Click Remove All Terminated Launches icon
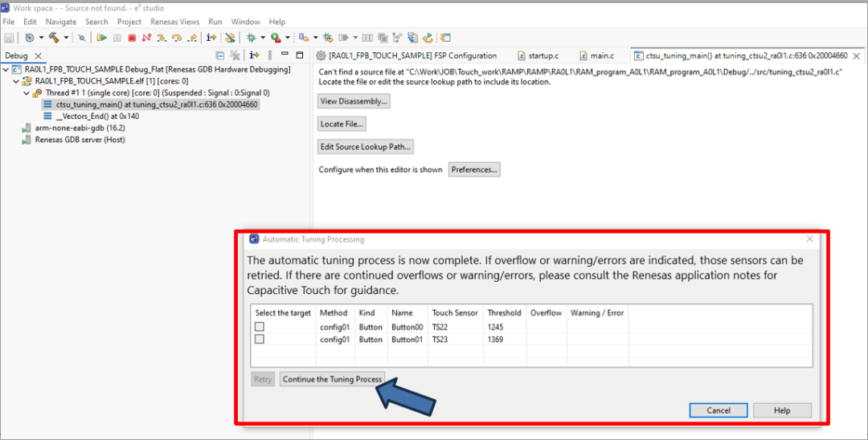Screen dimensions: 868x440 pos(235,55)
